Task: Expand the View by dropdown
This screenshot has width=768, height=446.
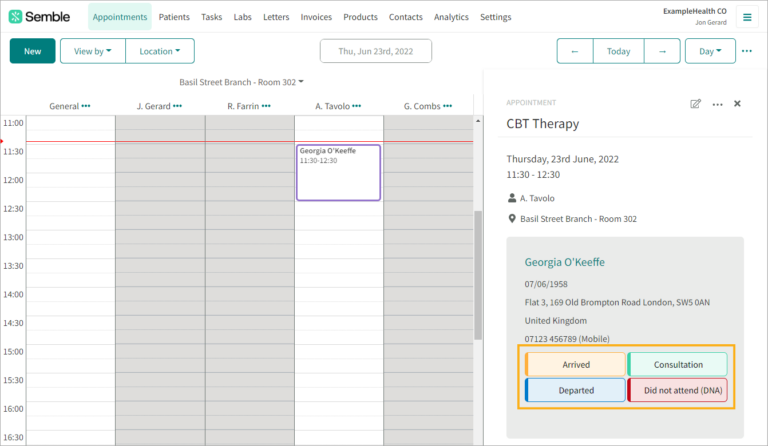Action: pyautogui.click(x=93, y=51)
